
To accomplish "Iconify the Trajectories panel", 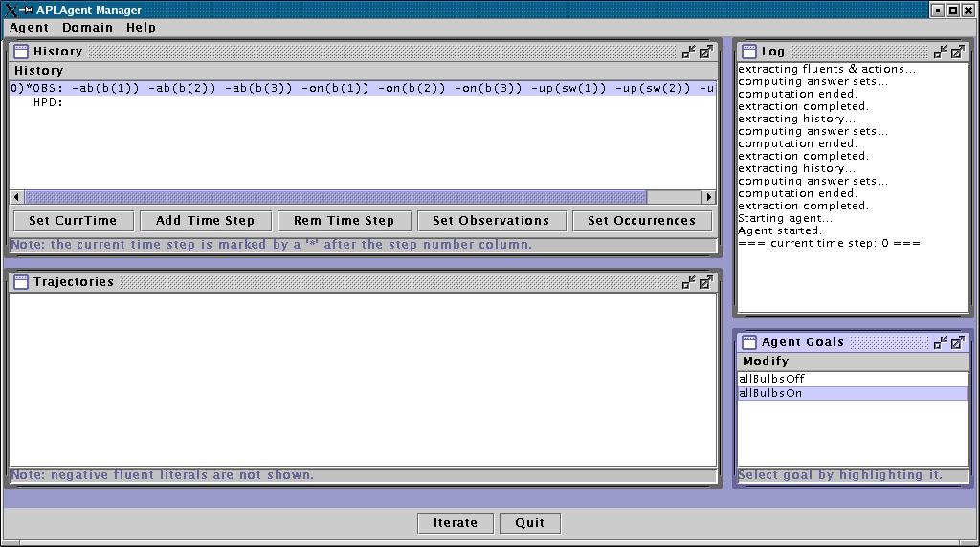I will [x=688, y=282].
